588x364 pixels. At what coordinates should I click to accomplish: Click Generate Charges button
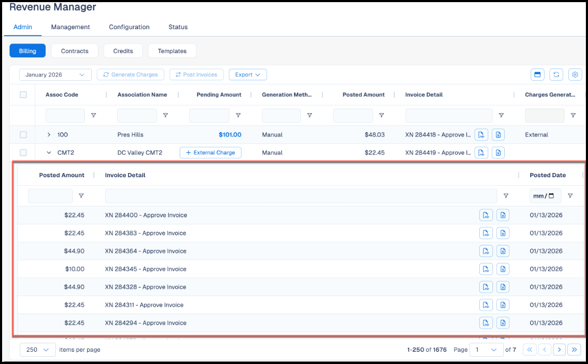[131, 75]
